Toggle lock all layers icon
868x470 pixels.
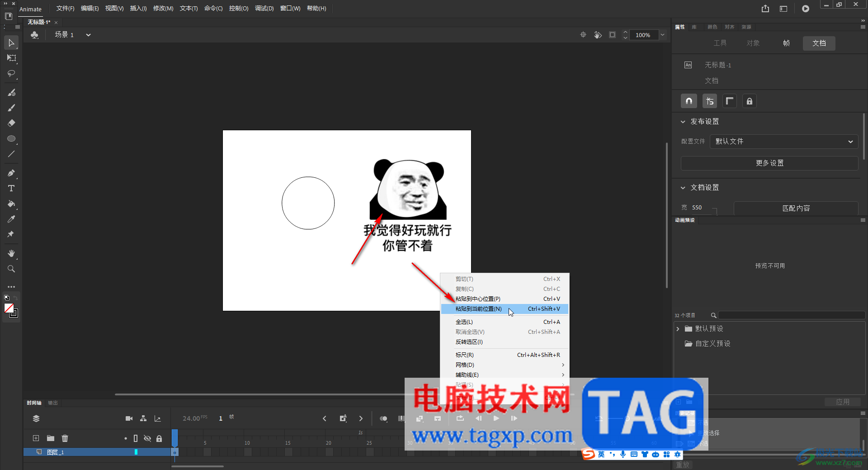click(x=159, y=438)
